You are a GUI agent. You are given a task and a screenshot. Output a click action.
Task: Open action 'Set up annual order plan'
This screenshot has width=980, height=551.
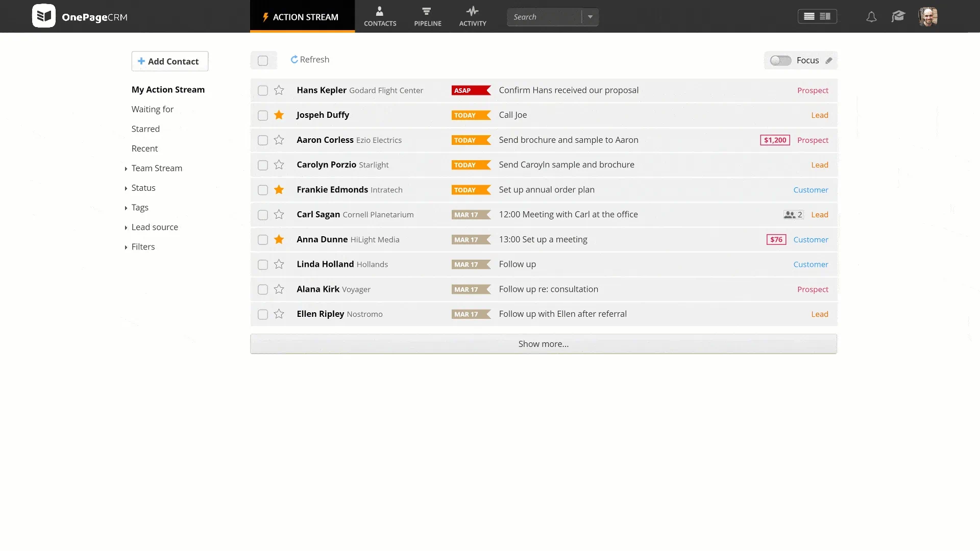547,190
